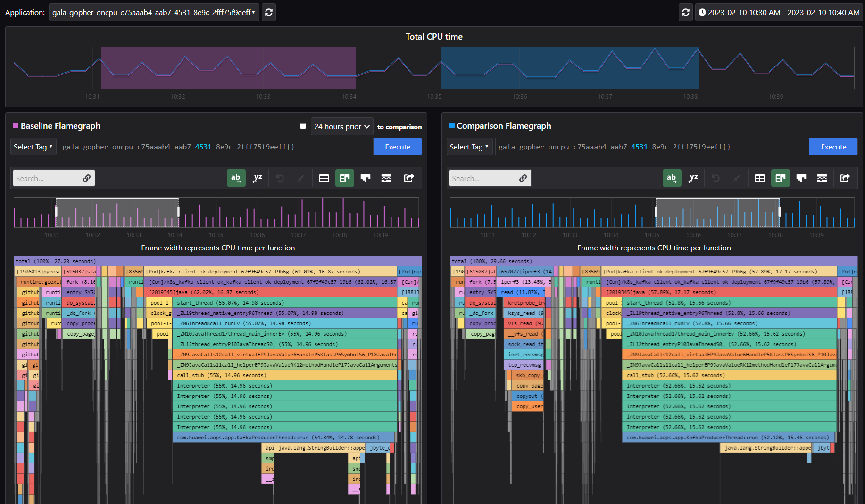Screen dimensions: 865x504
Task: Select the sandwich view icon in Baseline toolbar
Action: (386, 178)
